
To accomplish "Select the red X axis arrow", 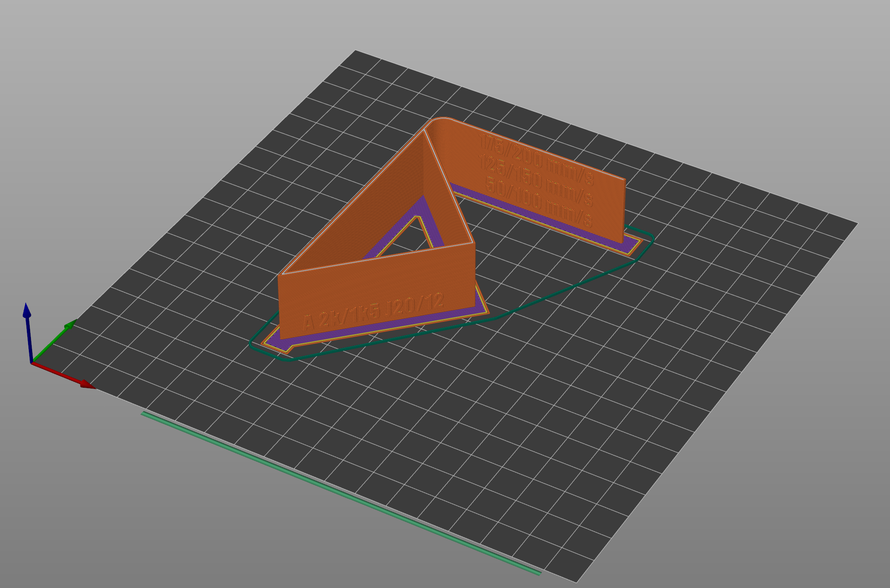I will tap(64, 375).
